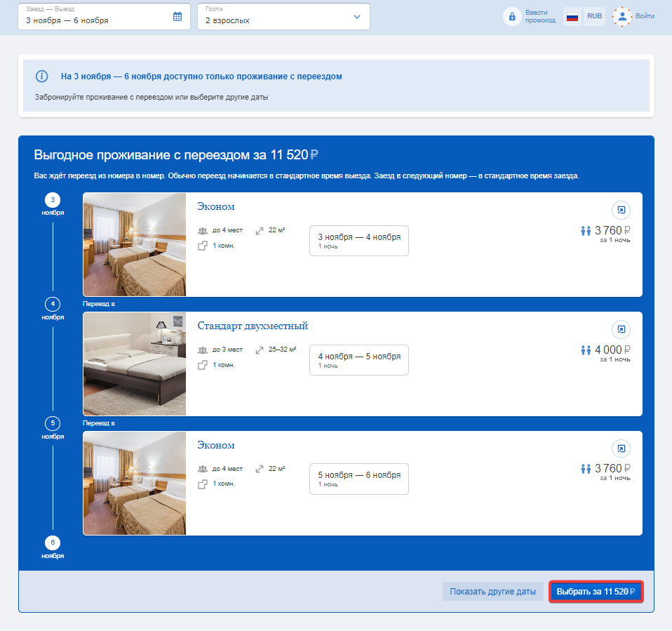Open the calendar icon in dates field

click(177, 17)
